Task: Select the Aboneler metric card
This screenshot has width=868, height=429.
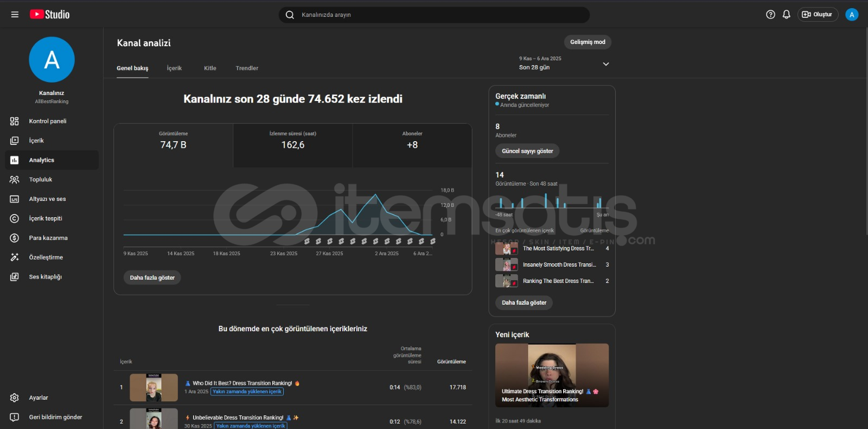Action: [x=412, y=145]
